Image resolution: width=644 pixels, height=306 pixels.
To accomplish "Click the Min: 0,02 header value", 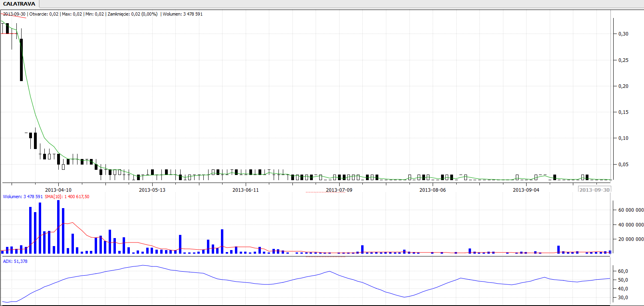I will (x=95, y=14).
